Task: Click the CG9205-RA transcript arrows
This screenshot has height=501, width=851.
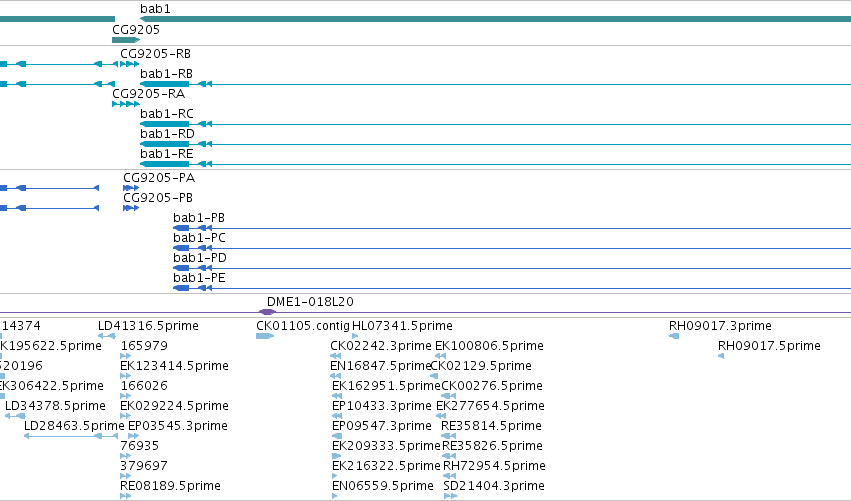Action: (126, 104)
